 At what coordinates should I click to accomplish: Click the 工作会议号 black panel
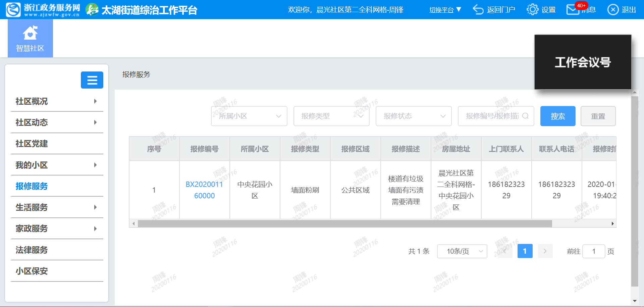point(583,62)
